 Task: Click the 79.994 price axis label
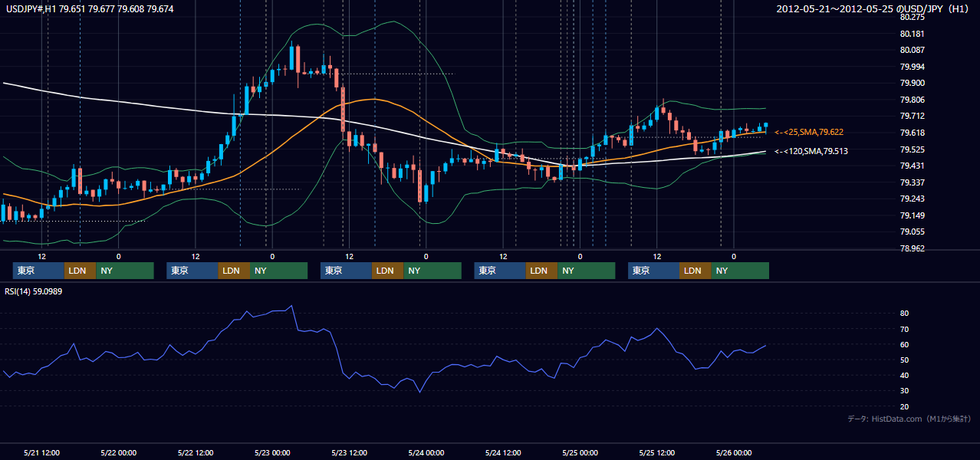[913, 67]
